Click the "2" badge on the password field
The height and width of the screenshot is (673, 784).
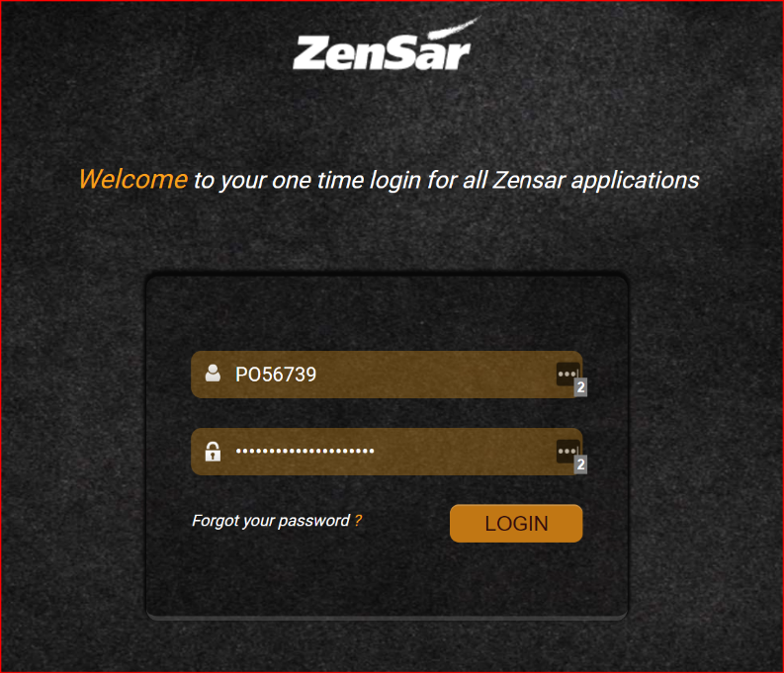tap(580, 464)
